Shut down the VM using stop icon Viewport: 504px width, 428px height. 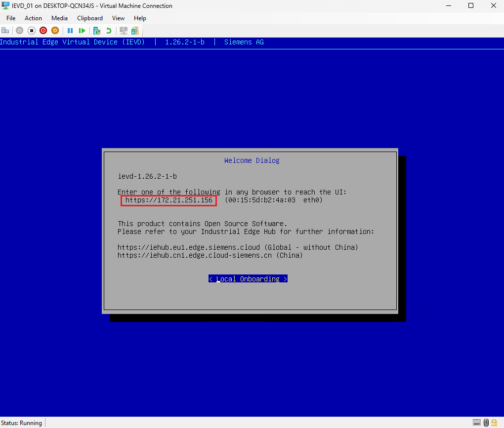click(x=31, y=30)
